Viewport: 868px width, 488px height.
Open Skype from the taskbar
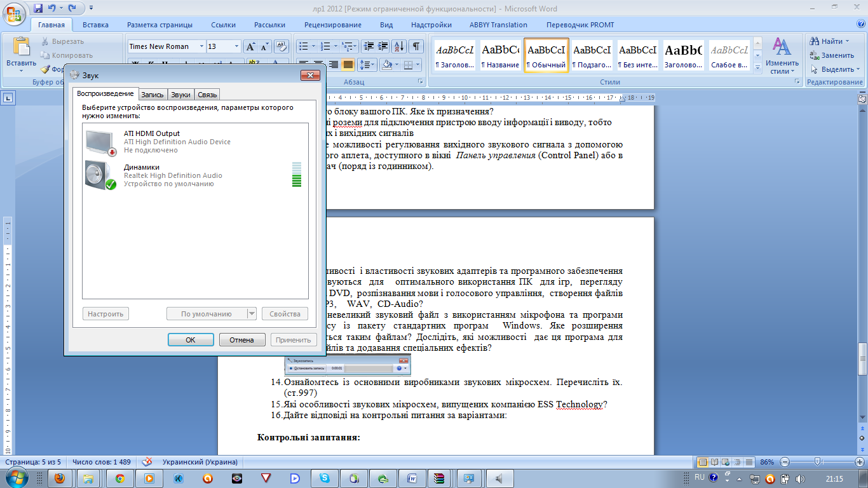coord(325,478)
